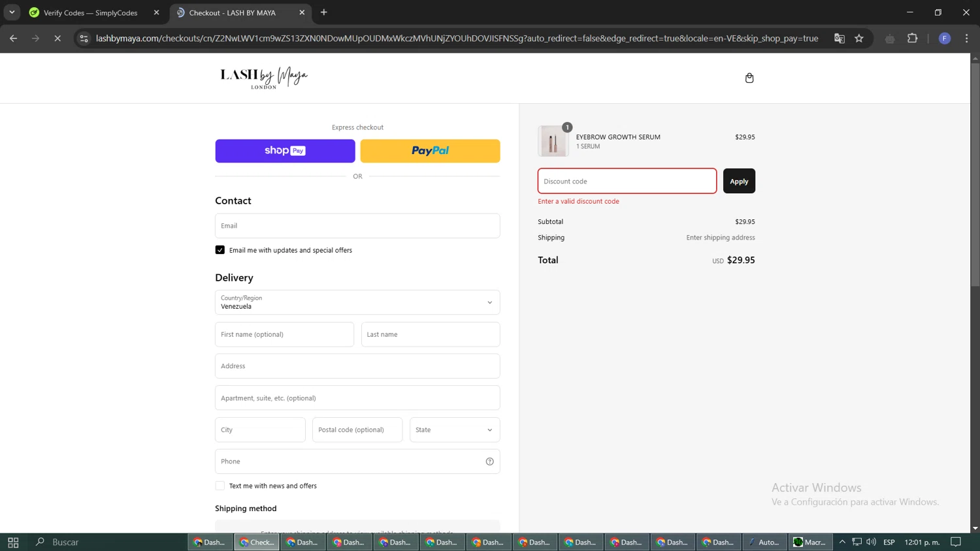Click the 'Enter a valid discount code' error
This screenshot has width=980, height=551.
pos(578,201)
